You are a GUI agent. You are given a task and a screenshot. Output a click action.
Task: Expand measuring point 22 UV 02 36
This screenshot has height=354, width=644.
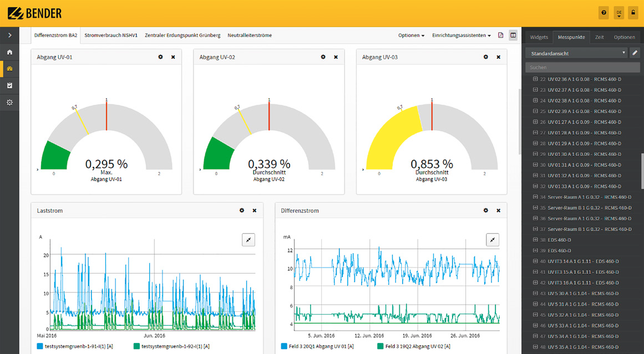click(x=535, y=79)
